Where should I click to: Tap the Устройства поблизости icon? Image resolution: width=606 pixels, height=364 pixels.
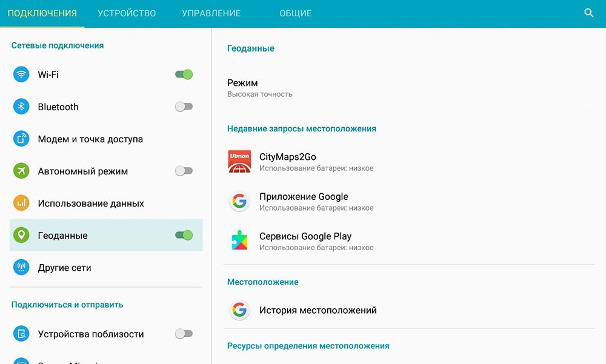(x=21, y=334)
